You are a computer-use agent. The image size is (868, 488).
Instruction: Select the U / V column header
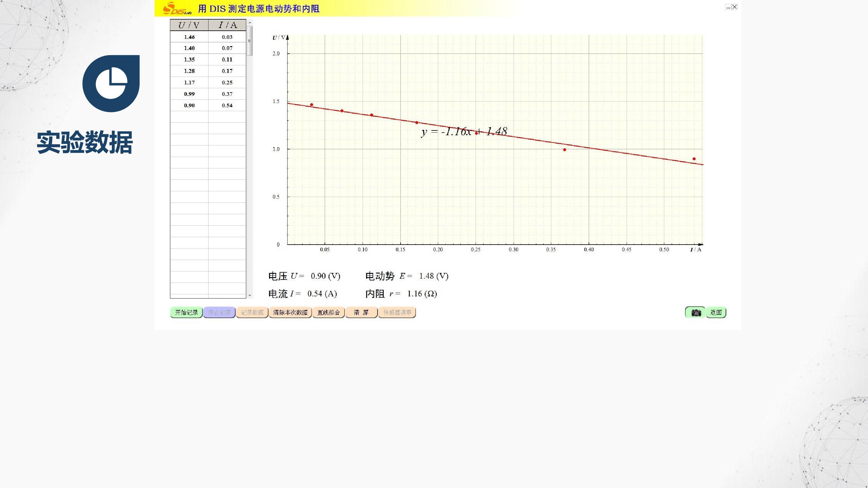tap(189, 25)
